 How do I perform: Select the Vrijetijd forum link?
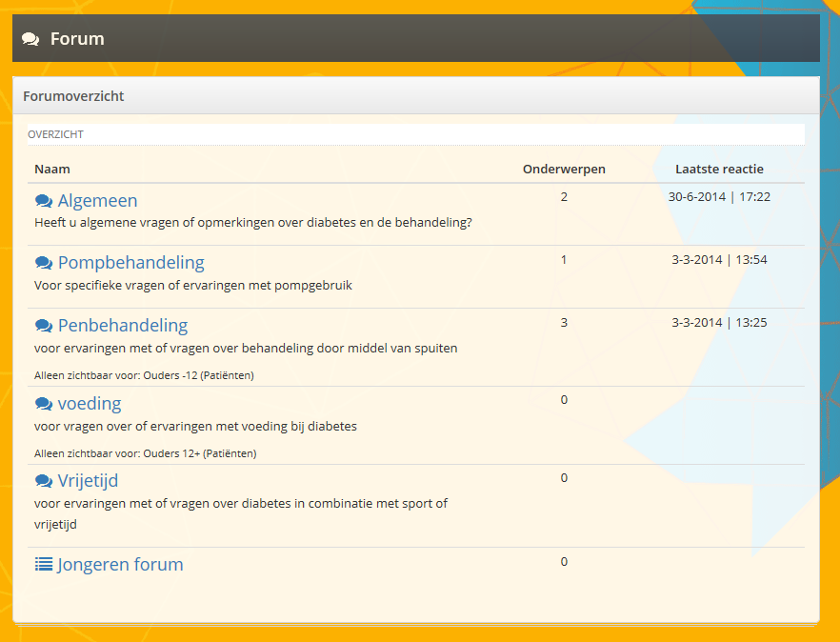click(x=88, y=481)
